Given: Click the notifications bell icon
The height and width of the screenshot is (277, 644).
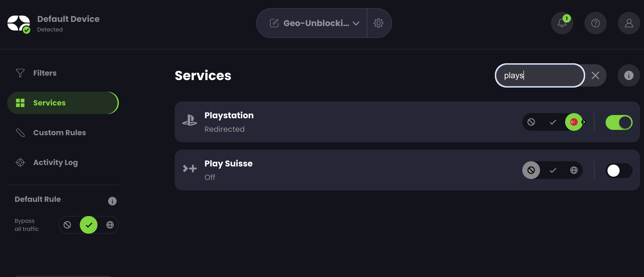Looking at the screenshot, I should click(562, 23).
